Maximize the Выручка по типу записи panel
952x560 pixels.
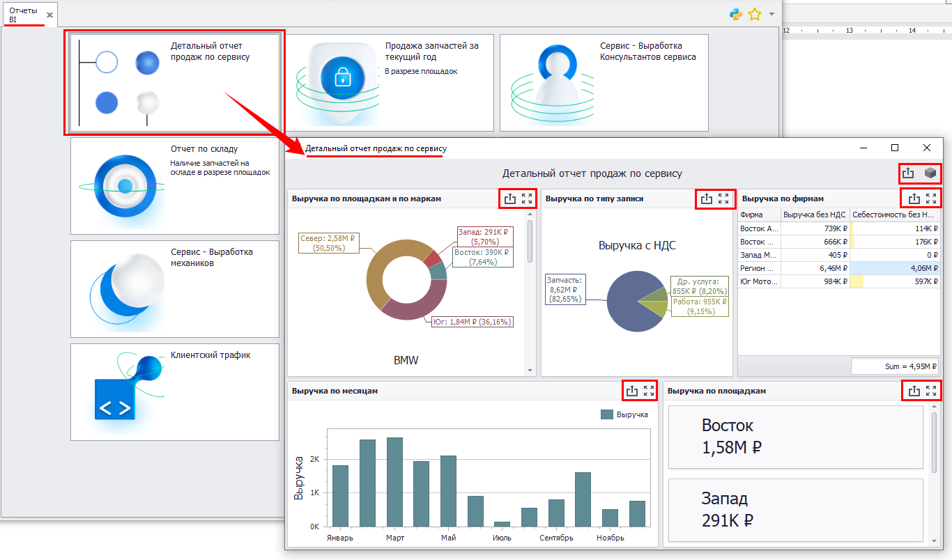tap(723, 199)
